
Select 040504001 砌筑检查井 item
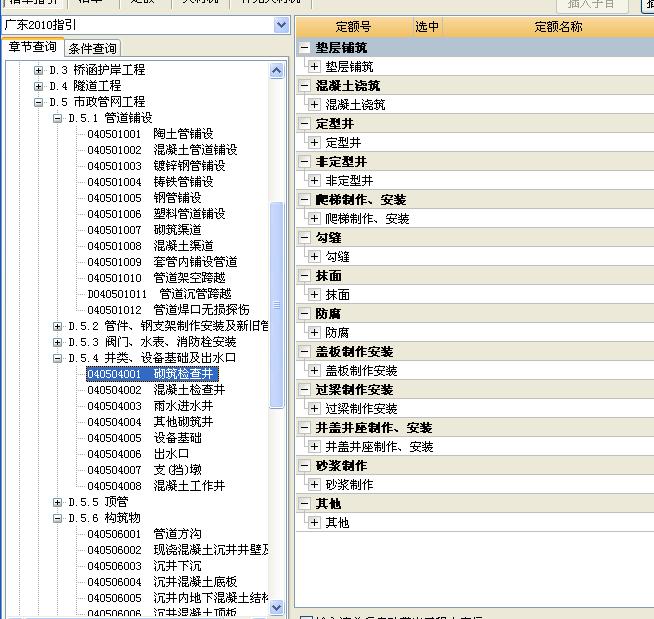pyautogui.click(x=152, y=374)
